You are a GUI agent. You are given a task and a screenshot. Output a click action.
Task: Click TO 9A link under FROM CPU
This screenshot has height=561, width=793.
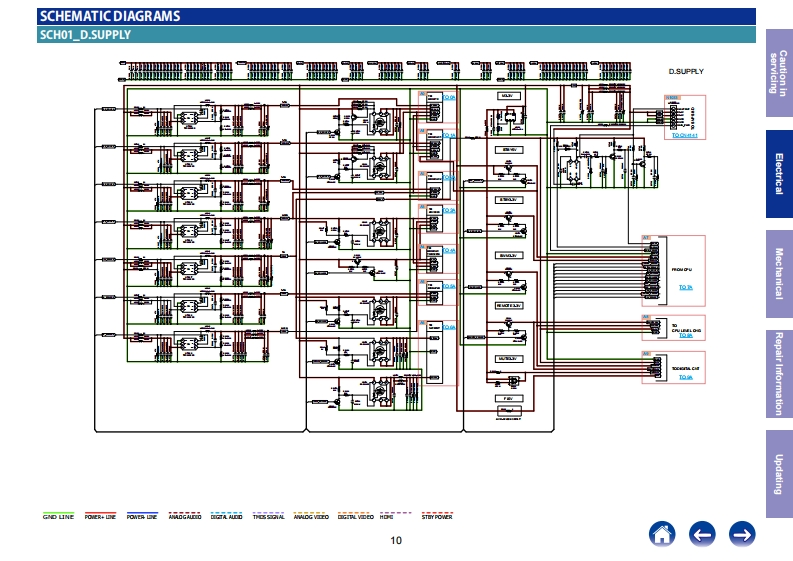point(685,287)
